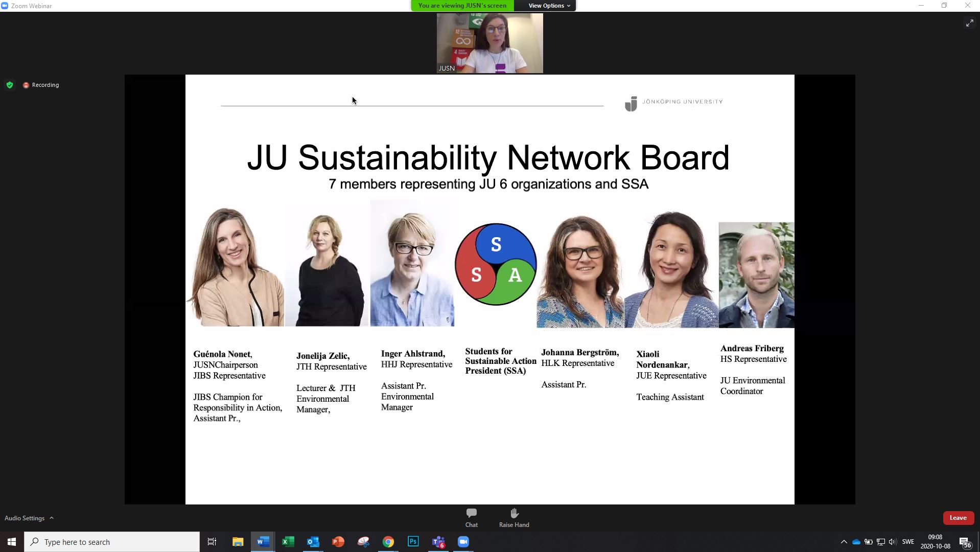Show hidden system tray icons
Image resolution: width=980 pixels, height=552 pixels.
click(844, 542)
